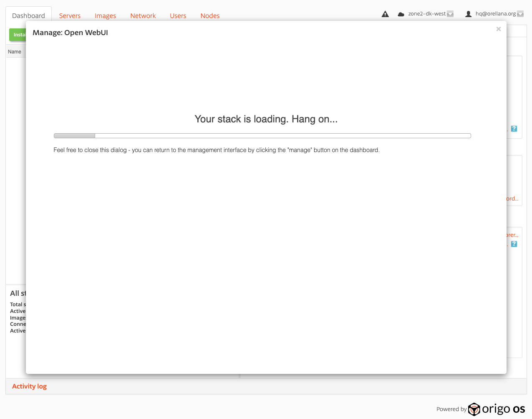Click the origo os logo
Image resolution: width=532 pixels, height=419 pixels.
497,409
